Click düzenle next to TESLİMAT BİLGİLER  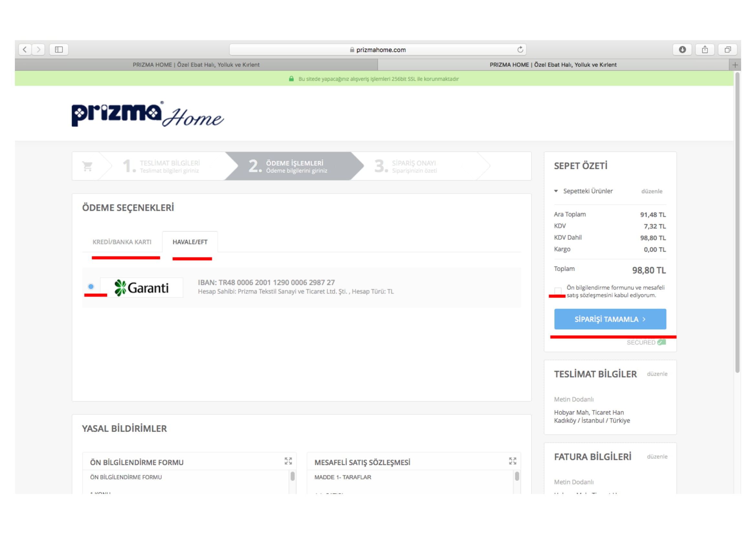[657, 374]
